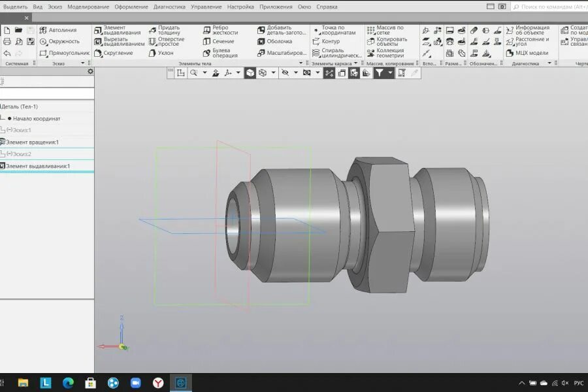Image resolution: width=588 pixels, height=392 pixels.
Task: Toggle shaded display mode cube in view toolbar
Action: (x=250, y=73)
